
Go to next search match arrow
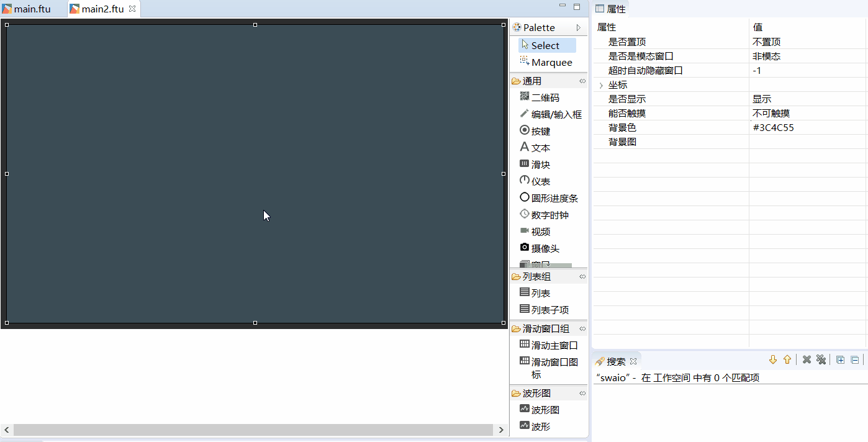773,360
